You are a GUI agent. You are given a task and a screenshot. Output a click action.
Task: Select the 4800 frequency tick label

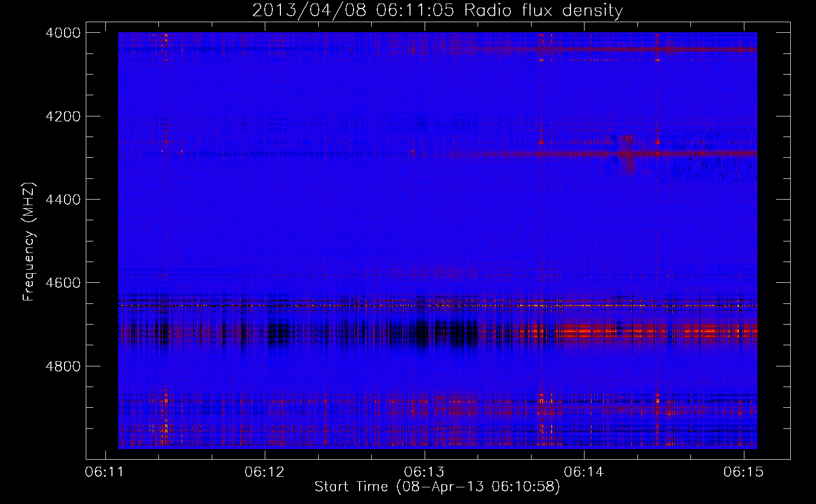(63, 366)
